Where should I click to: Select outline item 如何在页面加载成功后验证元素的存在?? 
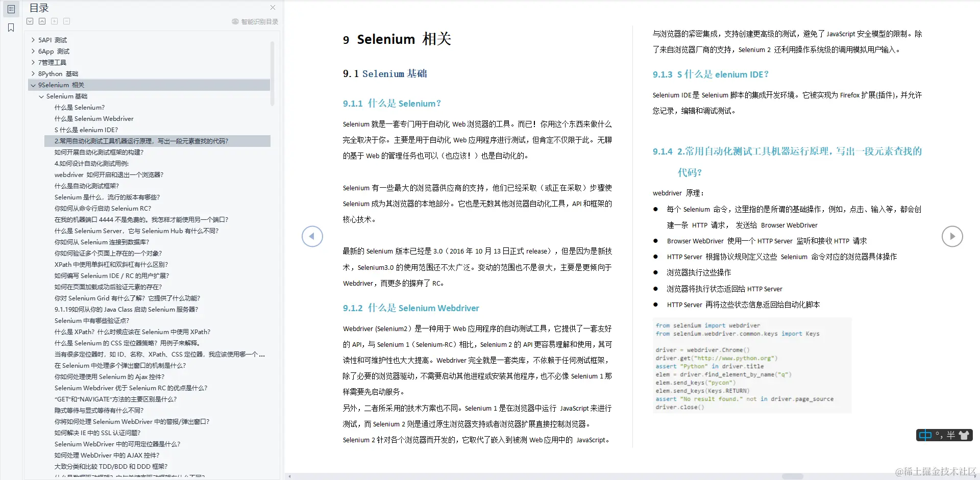(x=108, y=287)
